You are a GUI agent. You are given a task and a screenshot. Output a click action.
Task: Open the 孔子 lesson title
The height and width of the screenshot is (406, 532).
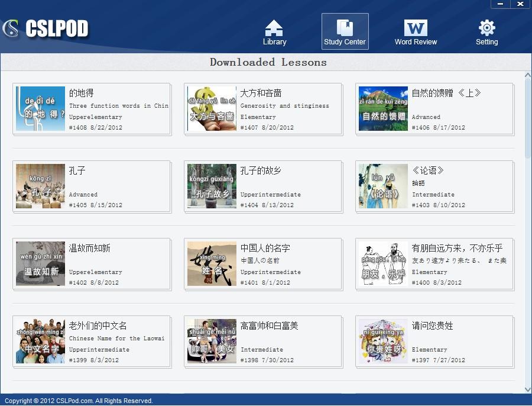77,170
